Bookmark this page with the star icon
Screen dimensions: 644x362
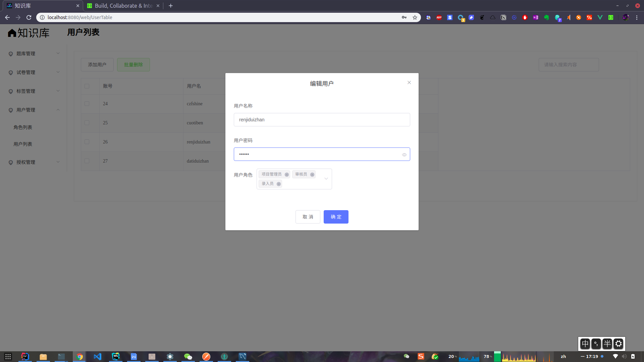pos(415,17)
